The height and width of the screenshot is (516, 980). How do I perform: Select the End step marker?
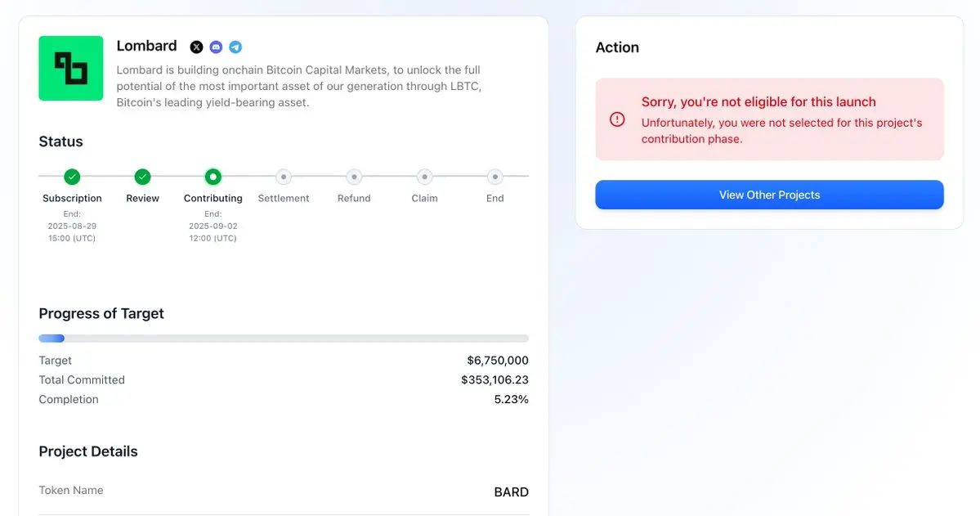[495, 177]
